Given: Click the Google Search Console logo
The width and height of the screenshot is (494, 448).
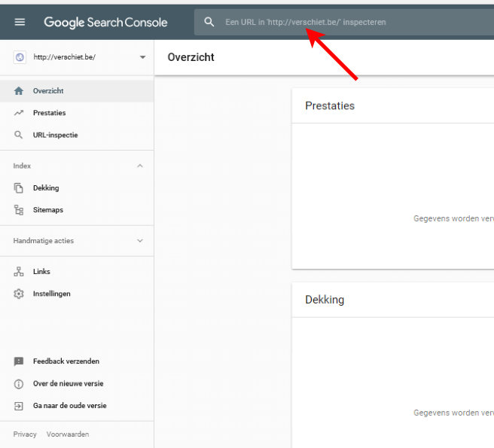Looking at the screenshot, I should tap(105, 23).
